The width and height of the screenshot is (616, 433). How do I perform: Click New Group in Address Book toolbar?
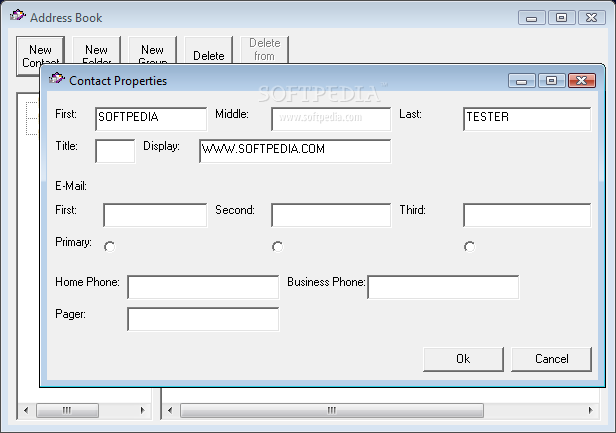pos(152,50)
